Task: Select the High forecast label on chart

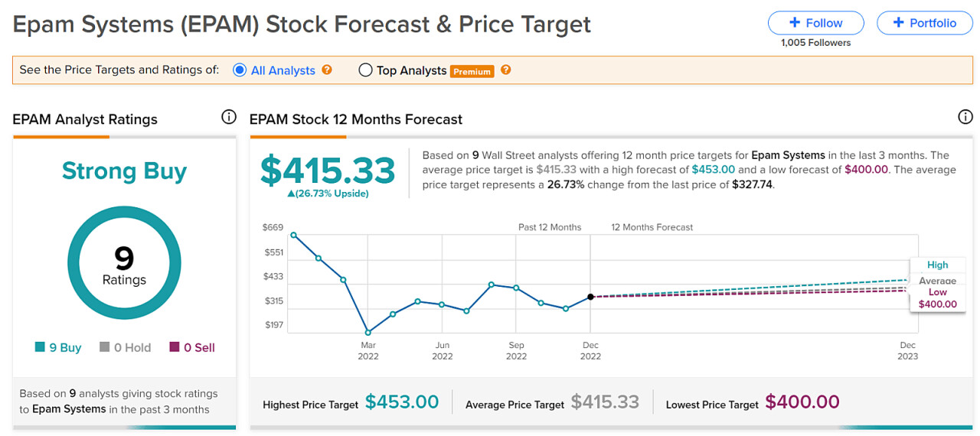Action: point(937,265)
